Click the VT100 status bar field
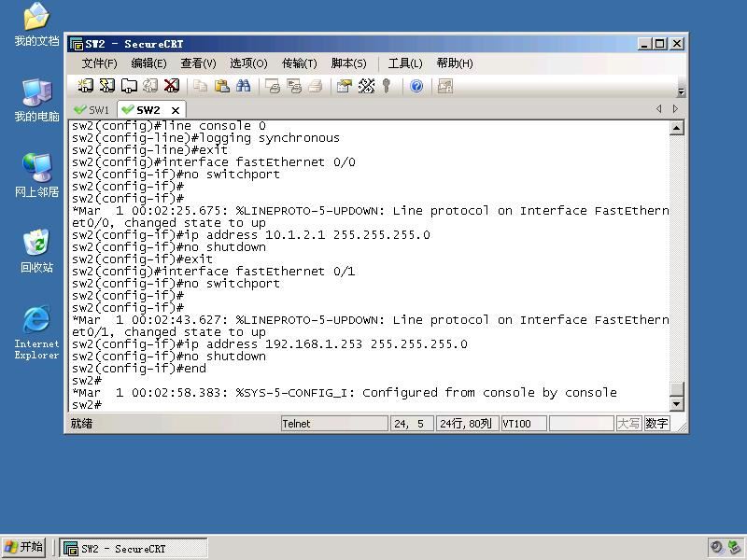747x560 pixels. (524, 424)
